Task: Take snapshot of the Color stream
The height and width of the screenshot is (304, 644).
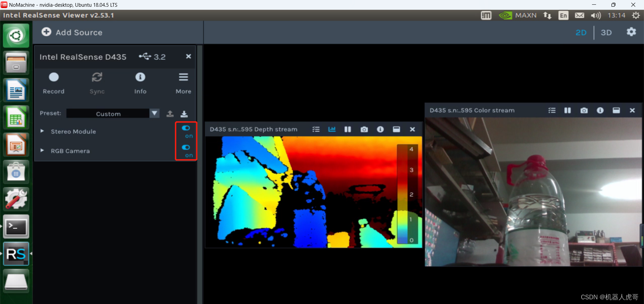Action: [x=584, y=110]
